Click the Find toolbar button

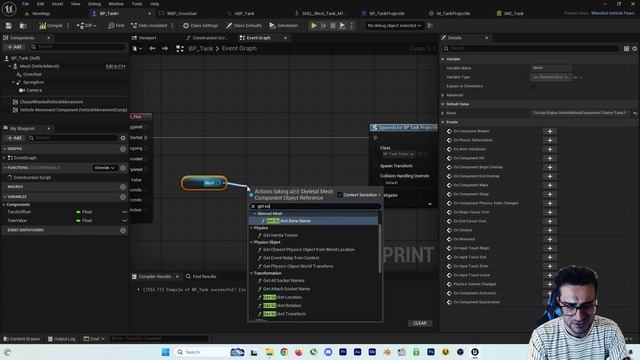click(x=116, y=26)
